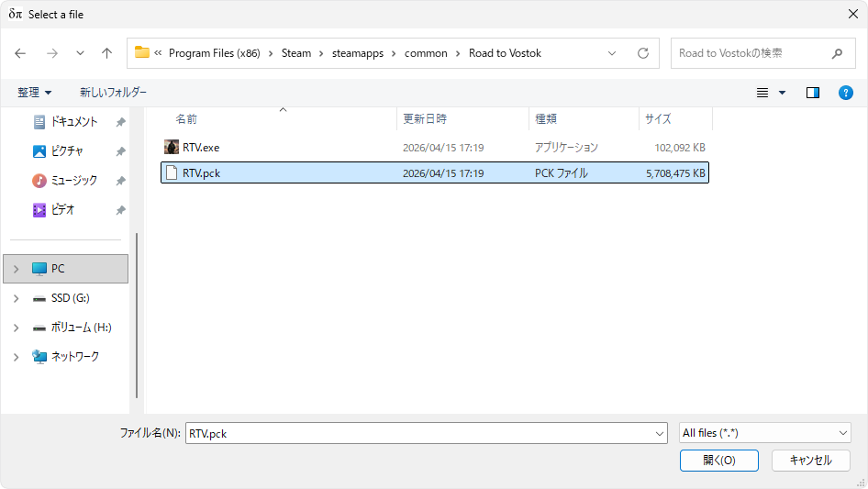This screenshot has height=489, width=868.
Task: Toggle the preview pane icon
Action: click(812, 93)
